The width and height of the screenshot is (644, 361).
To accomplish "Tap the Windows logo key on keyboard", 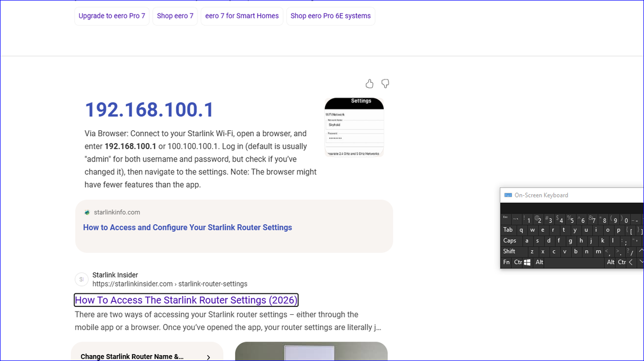I will point(528,262).
